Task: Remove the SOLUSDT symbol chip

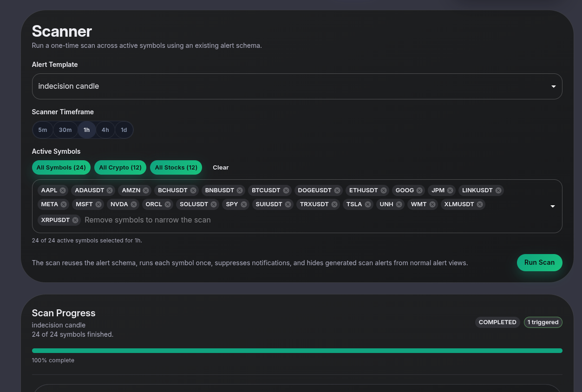Action: coord(214,204)
